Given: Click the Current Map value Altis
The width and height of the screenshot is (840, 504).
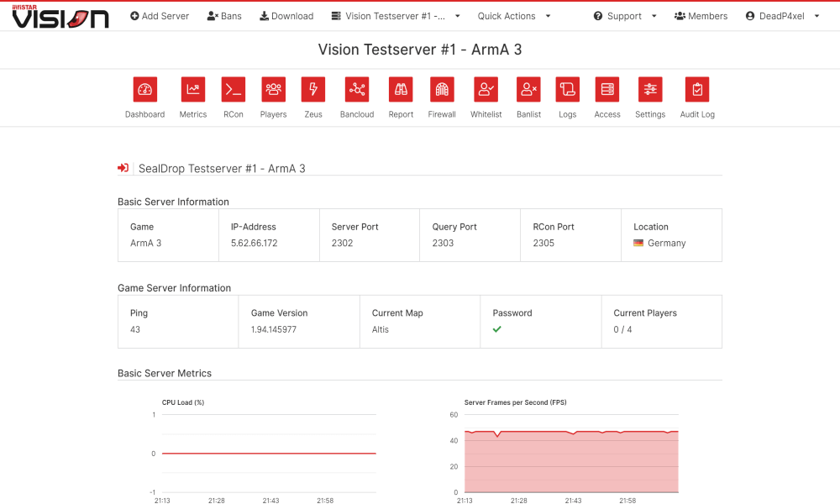Looking at the screenshot, I should [x=380, y=329].
